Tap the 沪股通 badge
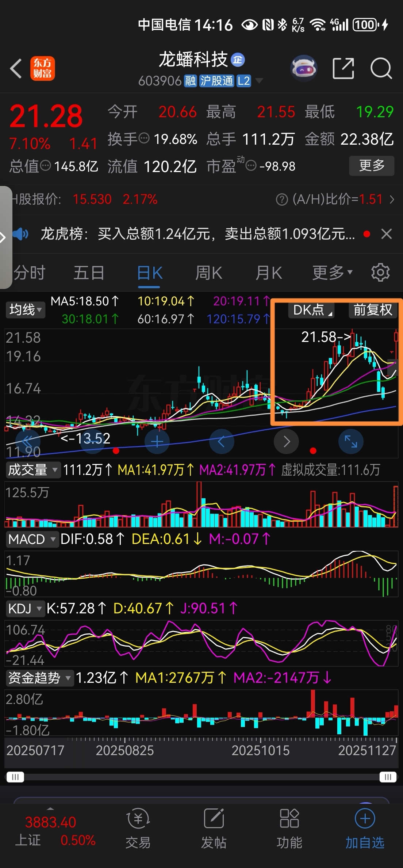The width and height of the screenshot is (403, 868). click(216, 81)
